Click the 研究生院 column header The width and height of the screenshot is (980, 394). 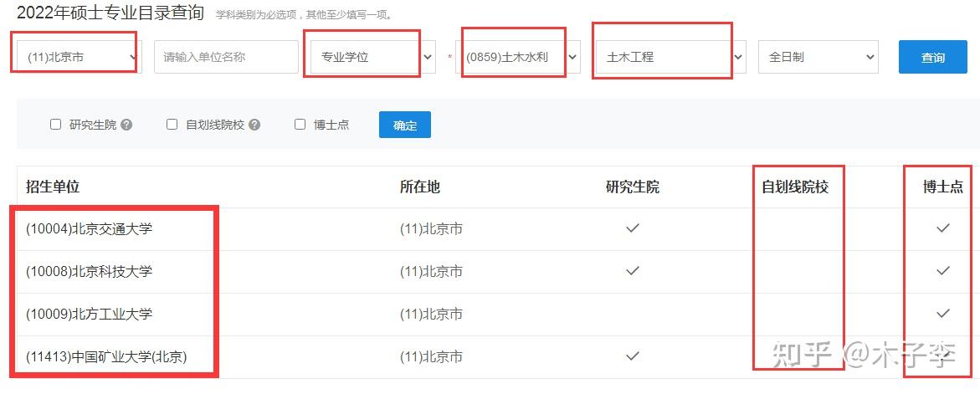click(x=633, y=187)
